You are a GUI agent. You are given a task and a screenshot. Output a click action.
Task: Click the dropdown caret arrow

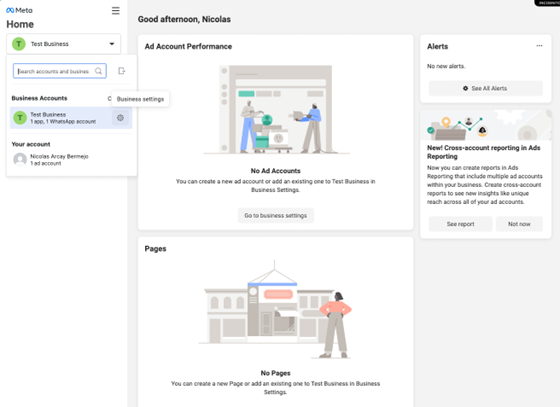click(x=112, y=44)
